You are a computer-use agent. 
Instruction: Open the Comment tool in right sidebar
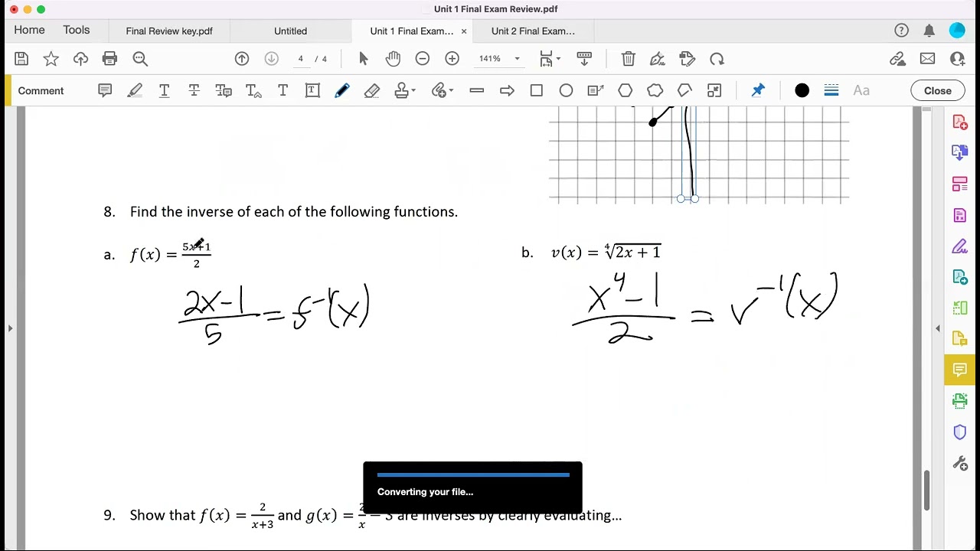point(960,370)
